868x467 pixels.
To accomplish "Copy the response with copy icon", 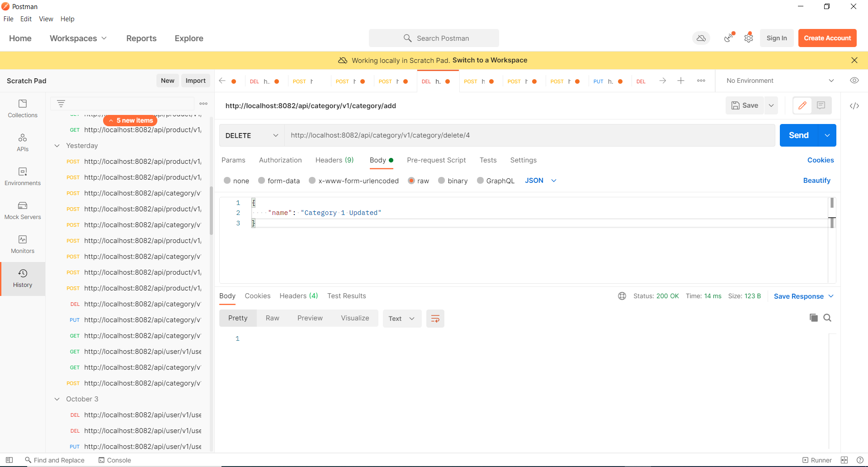I will (814, 318).
